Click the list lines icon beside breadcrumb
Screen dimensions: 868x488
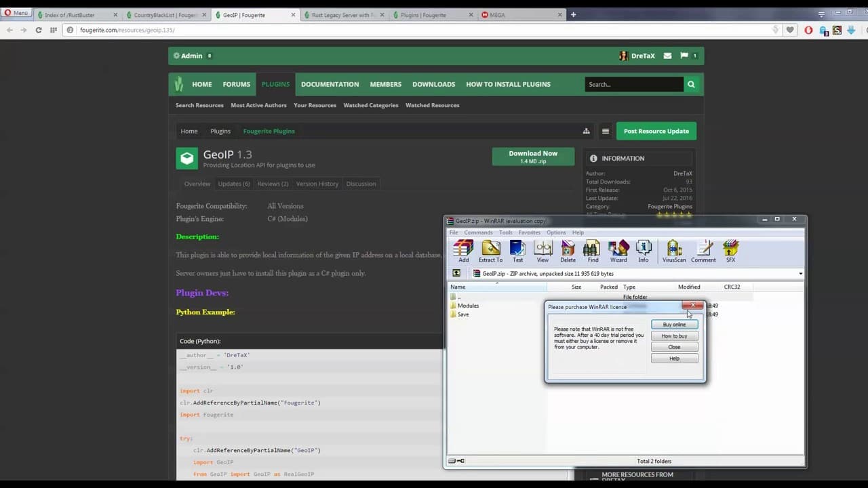[606, 131]
